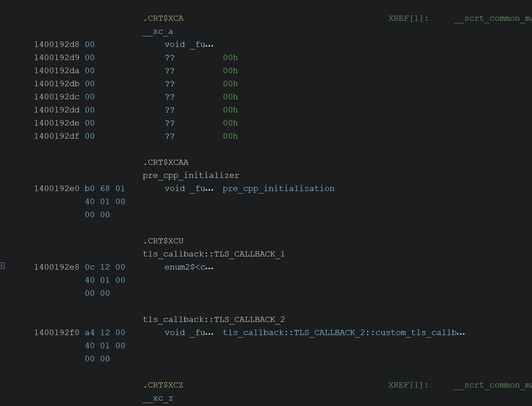The width and height of the screenshot is (532, 406).
Task: Select address 1400192df
Action: click(57, 136)
